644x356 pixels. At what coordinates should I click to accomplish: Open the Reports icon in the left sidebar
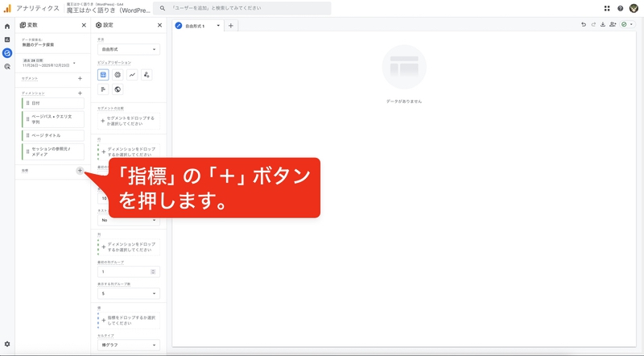(x=7, y=39)
